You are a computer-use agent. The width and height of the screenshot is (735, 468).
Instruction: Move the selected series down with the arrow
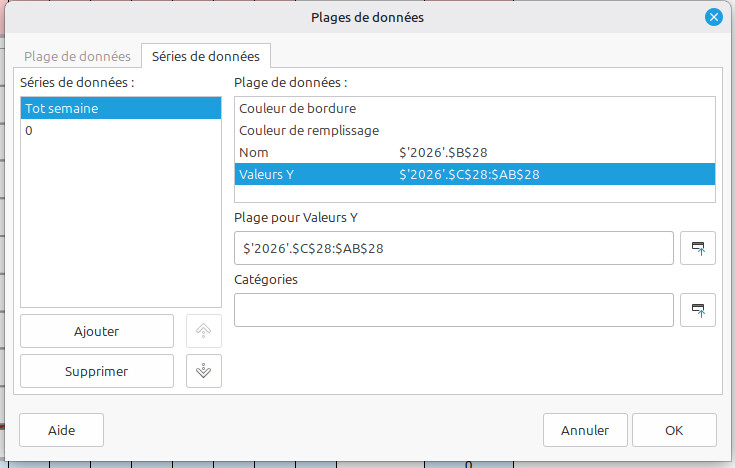(x=204, y=371)
